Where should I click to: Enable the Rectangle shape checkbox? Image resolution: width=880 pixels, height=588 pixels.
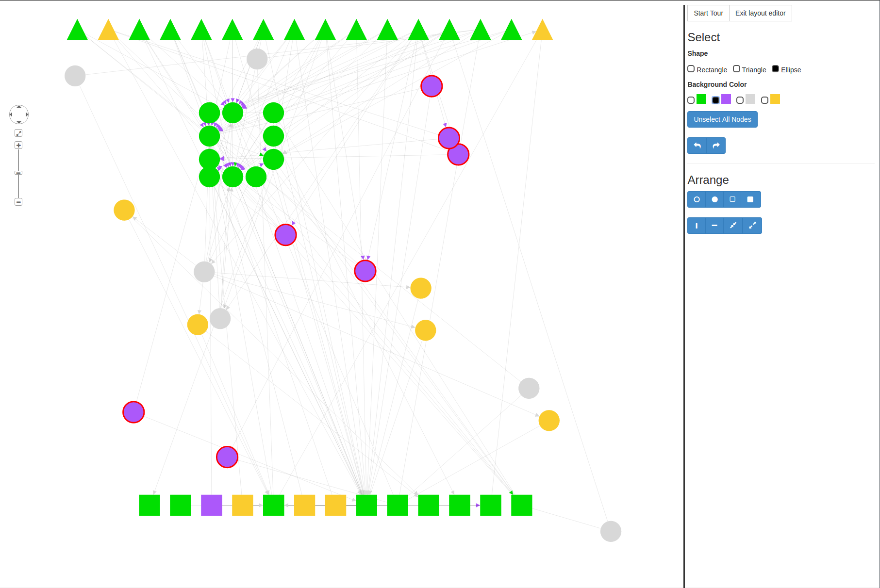[691, 69]
